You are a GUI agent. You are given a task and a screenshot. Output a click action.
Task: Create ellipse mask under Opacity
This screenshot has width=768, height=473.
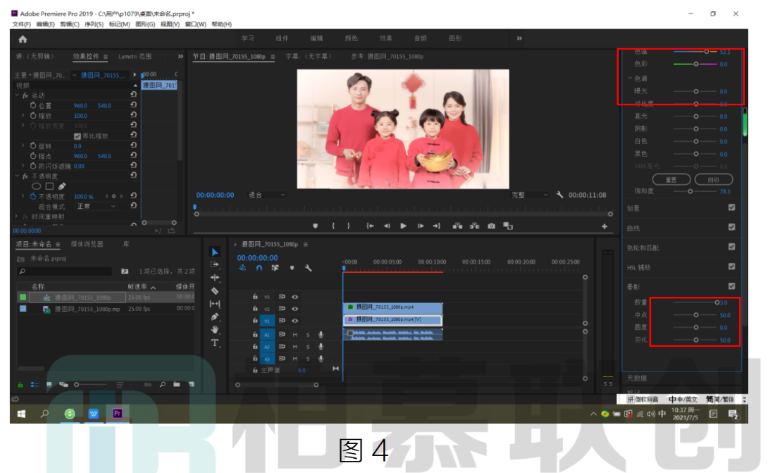point(36,186)
